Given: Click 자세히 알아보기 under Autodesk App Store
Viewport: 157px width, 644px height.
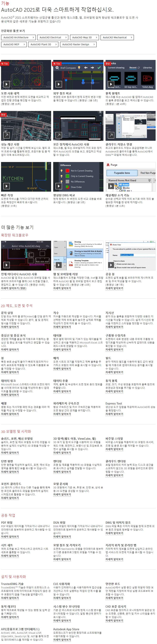Looking at the screenshot, I should tap(62, 640).
